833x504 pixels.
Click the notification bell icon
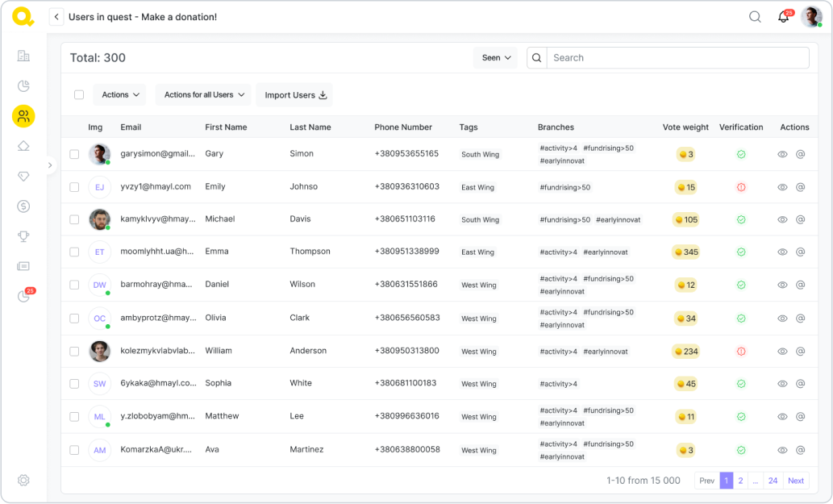(x=783, y=17)
